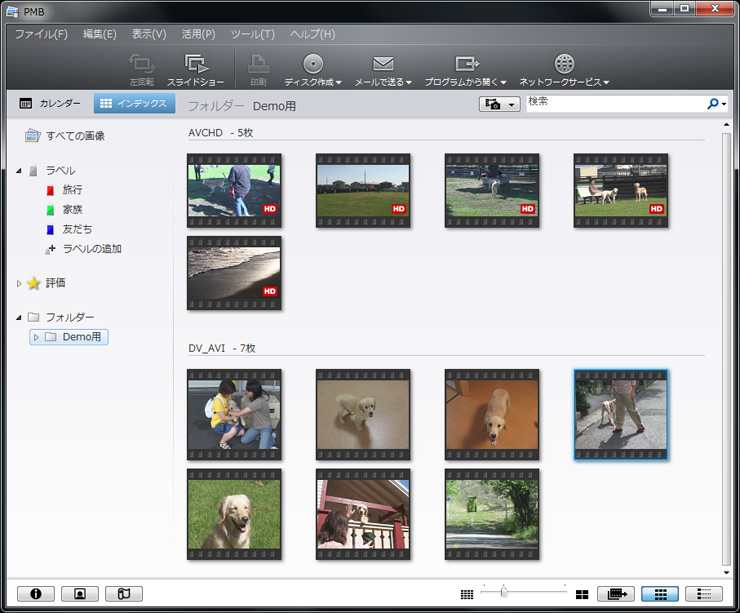Select the details list view mode button
The image size is (740, 613).
tap(703, 593)
